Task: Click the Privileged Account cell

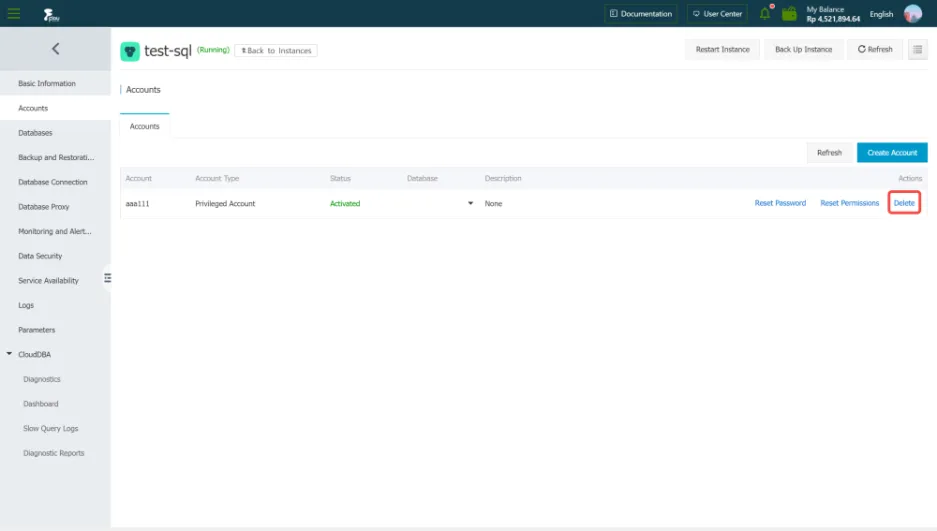Action: [x=225, y=204]
